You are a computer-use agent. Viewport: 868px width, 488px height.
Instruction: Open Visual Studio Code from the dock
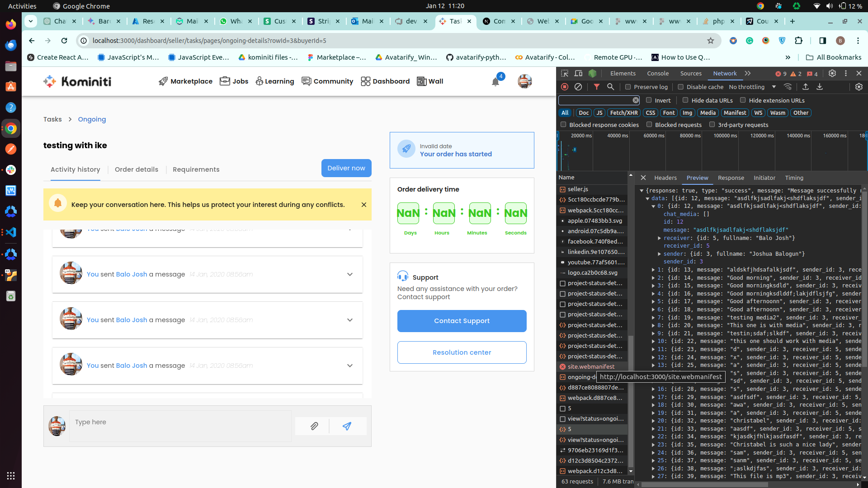click(x=11, y=232)
